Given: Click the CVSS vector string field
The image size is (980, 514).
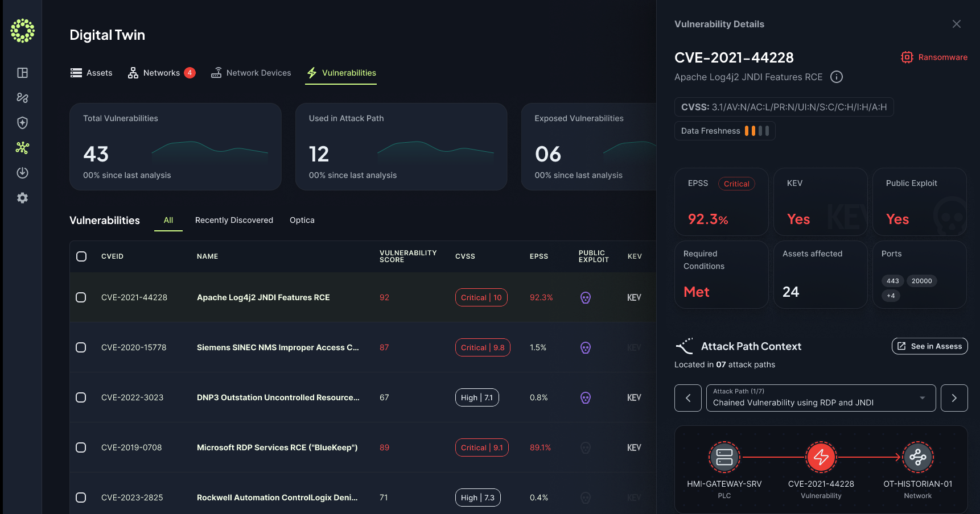Looking at the screenshot, I should [x=784, y=107].
